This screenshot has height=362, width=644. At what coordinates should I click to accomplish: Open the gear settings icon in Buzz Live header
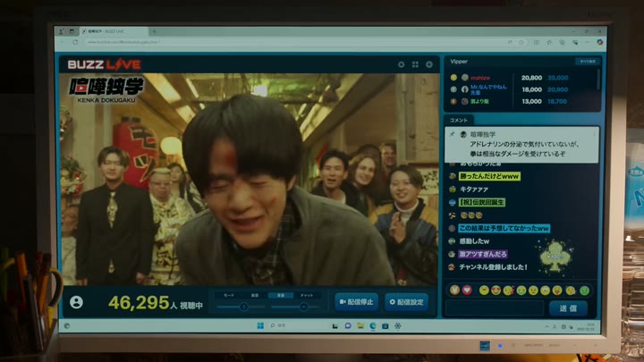pyautogui.click(x=402, y=64)
